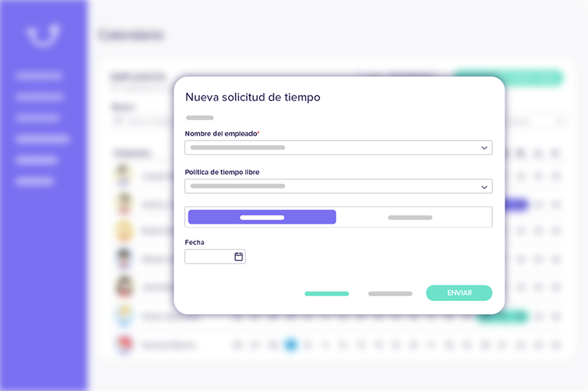The width and height of the screenshot is (588, 391).
Task: Select the purple highlighted left segment option
Action: (x=262, y=217)
